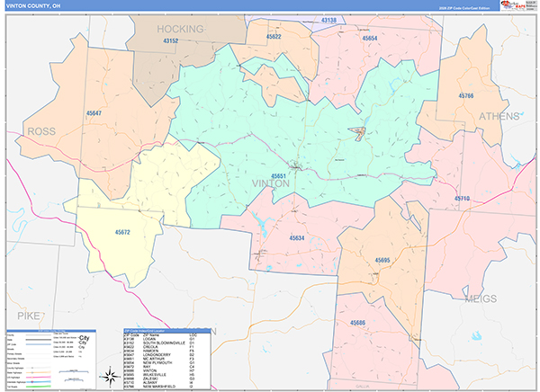Click the largest City sample in legend
This screenshot has width=540, height=392.
(x=84, y=338)
